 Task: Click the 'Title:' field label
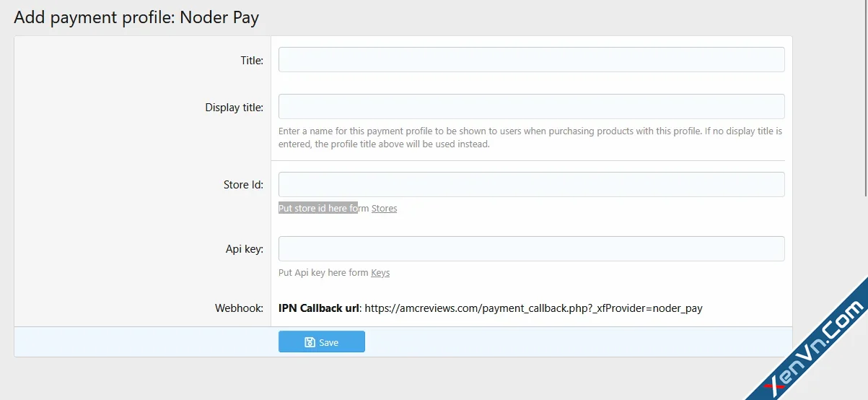[x=252, y=61]
